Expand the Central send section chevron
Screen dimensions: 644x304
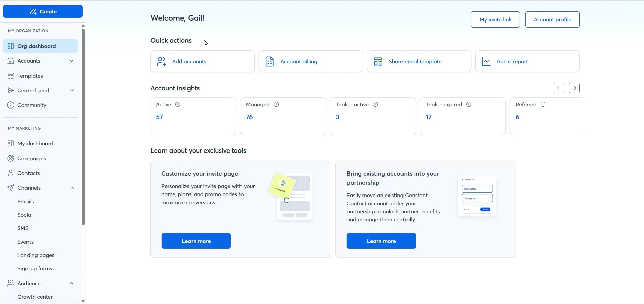tap(71, 90)
